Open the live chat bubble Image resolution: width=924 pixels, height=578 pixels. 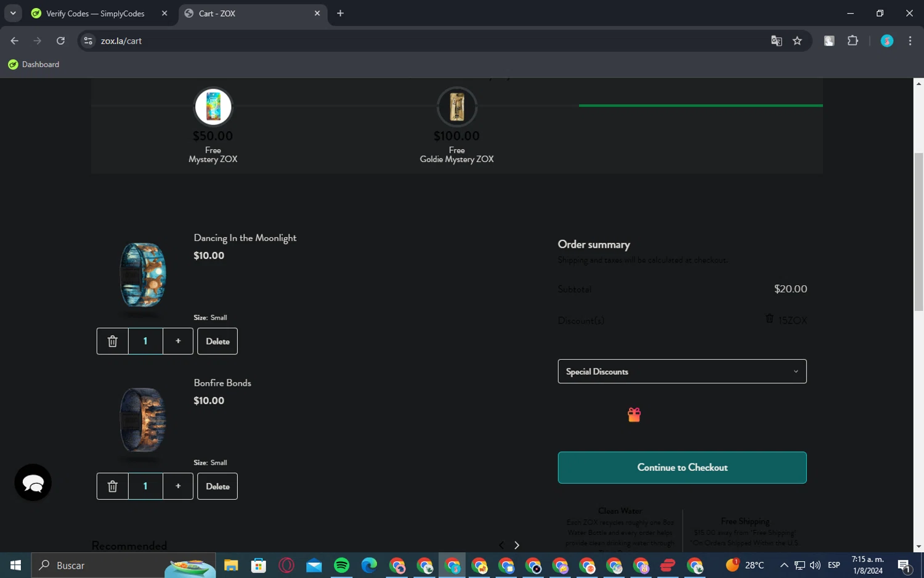(x=33, y=482)
